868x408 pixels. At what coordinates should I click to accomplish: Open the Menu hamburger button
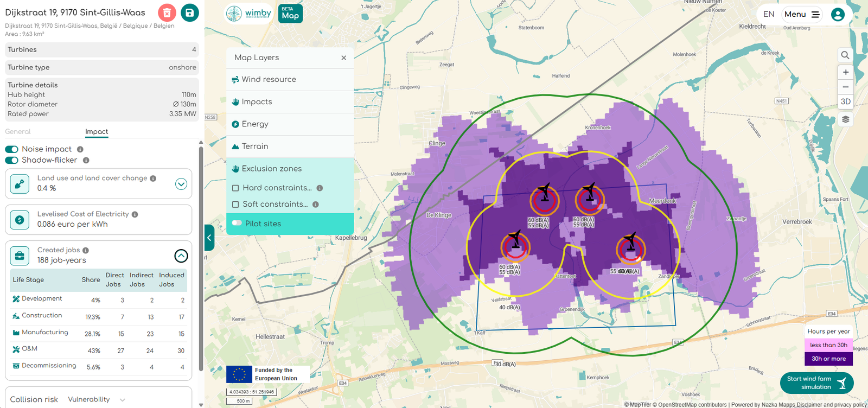point(802,15)
